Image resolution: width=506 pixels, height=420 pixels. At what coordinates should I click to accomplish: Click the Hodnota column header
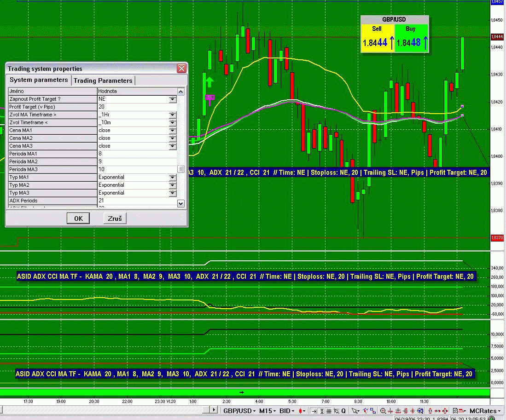137,91
